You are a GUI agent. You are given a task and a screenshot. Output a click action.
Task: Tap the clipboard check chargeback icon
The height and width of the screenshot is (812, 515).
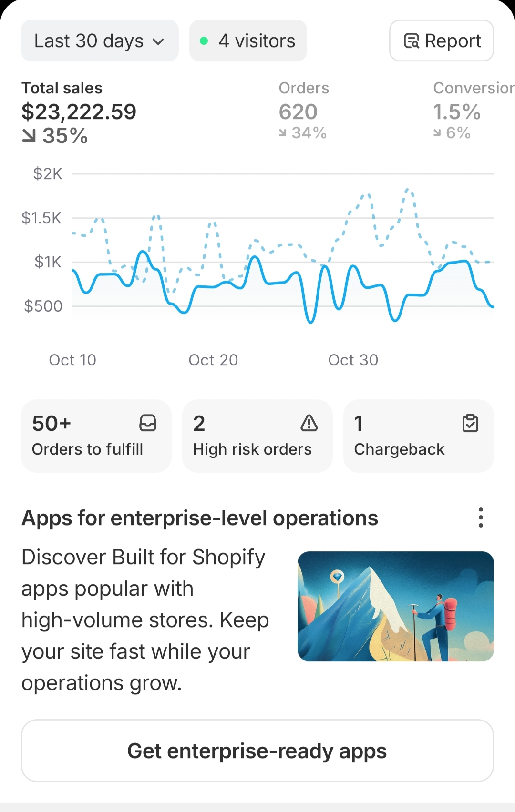pos(470,423)
